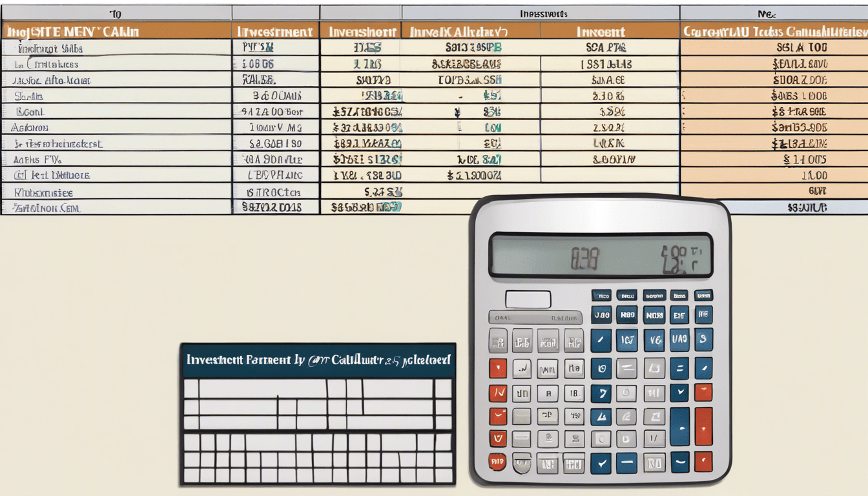
Task: Click the blue "S" calculator key
Action: (x=703, y=339)
